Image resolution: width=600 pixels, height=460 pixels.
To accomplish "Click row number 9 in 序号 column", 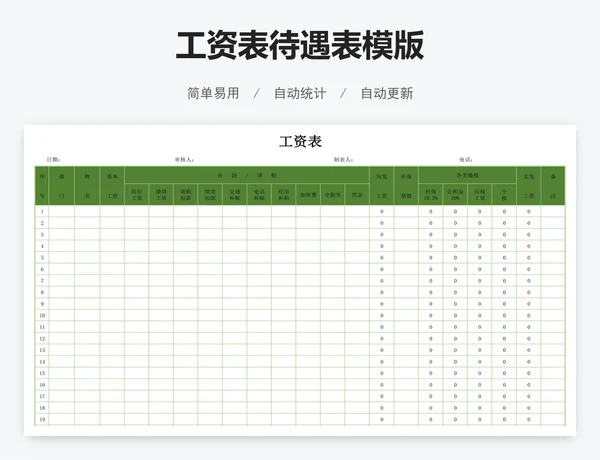I will [42, 304].
